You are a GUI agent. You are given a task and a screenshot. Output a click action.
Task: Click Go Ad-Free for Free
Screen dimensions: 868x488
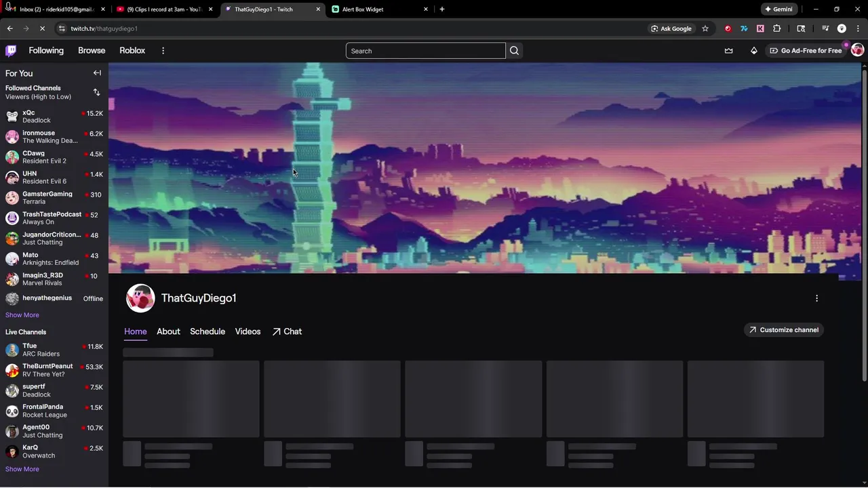point(806,51)
